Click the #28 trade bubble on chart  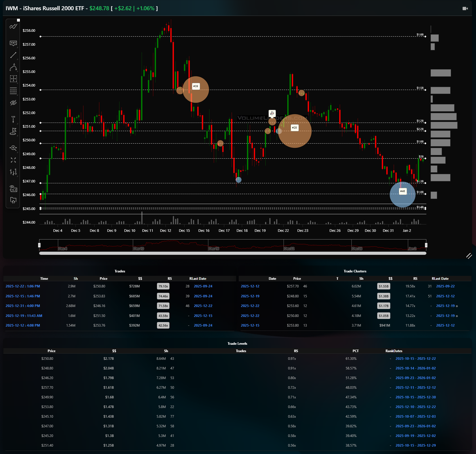tap(295, 131)
